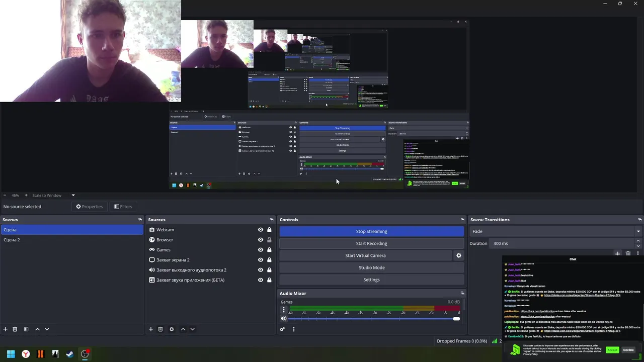Open virtual camera settings gear
The width and height of the screenshot is (644, 362).
[x=459, y=255]
